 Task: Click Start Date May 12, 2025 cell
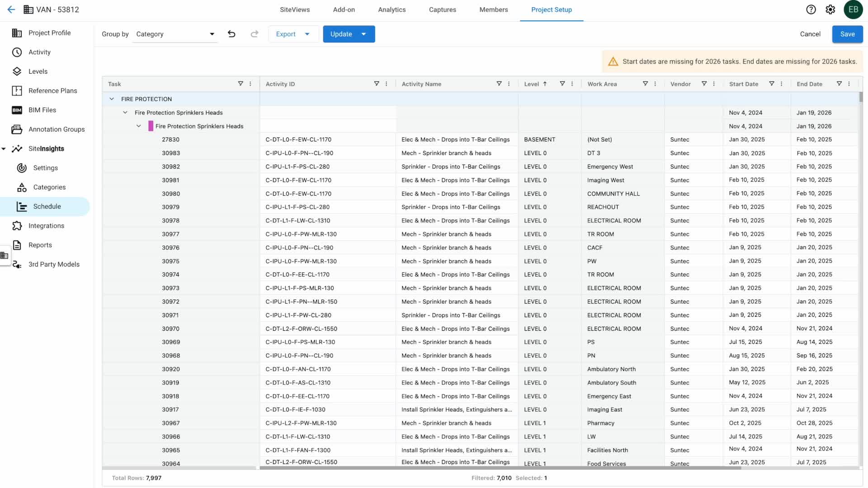pos(757,383)
